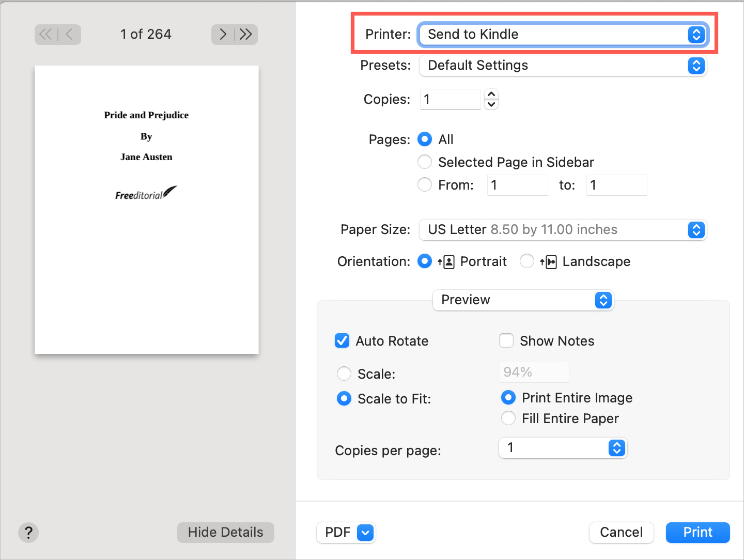The height and width of the screenshot is (560, 744).
Task: Open the PDF dropdown menu
Action: (x=346, y=533)
